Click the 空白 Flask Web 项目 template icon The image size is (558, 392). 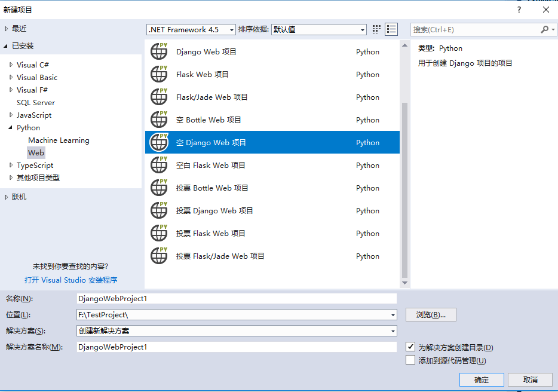pyautogui.click(x=159, y=165)
